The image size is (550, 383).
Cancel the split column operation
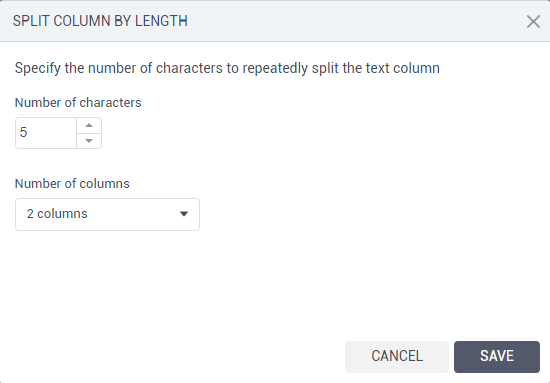(x=397, y=357)
